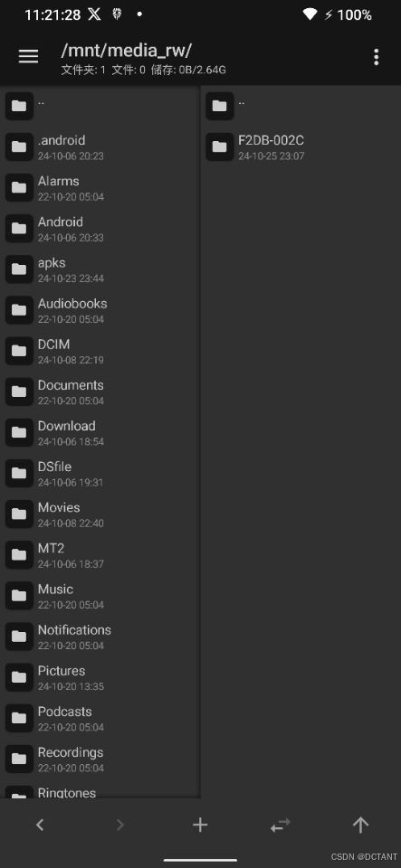Open the F2DB-002C folder

pos(301,146)
